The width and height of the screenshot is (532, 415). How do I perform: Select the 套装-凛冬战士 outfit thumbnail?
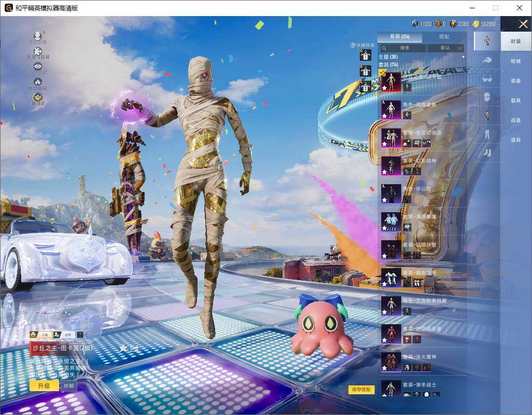coord(391,389)
